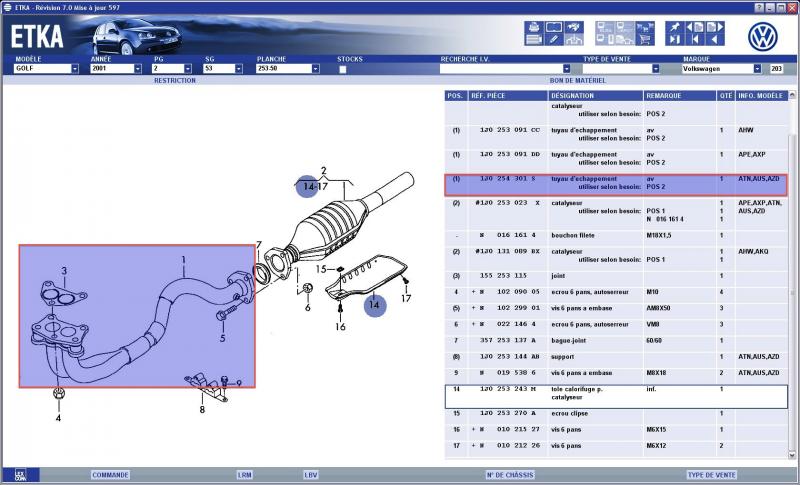Screen dimensions: 800x485
Task: Click the plain left back-arrow icon
Action: tap(715, 40)
